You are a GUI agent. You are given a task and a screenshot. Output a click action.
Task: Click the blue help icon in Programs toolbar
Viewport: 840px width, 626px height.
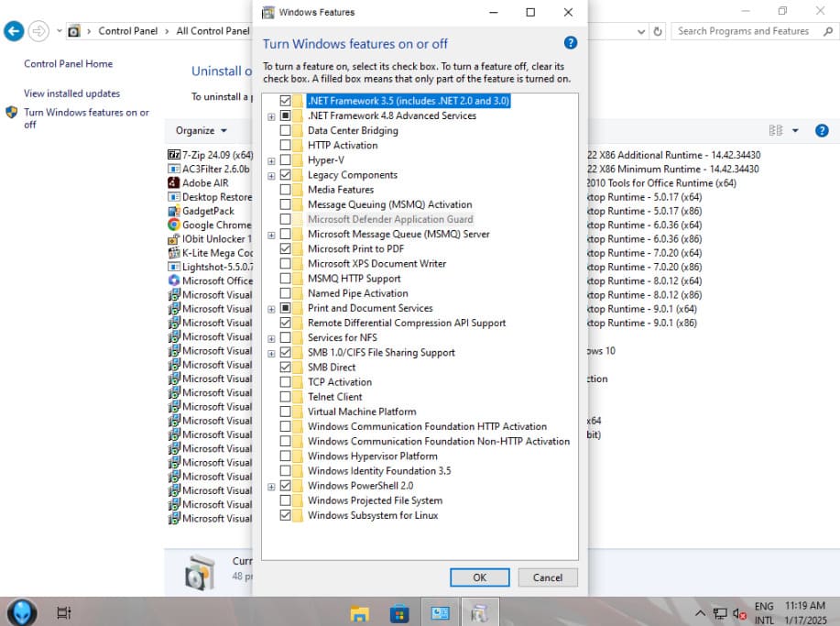point(822,131)
